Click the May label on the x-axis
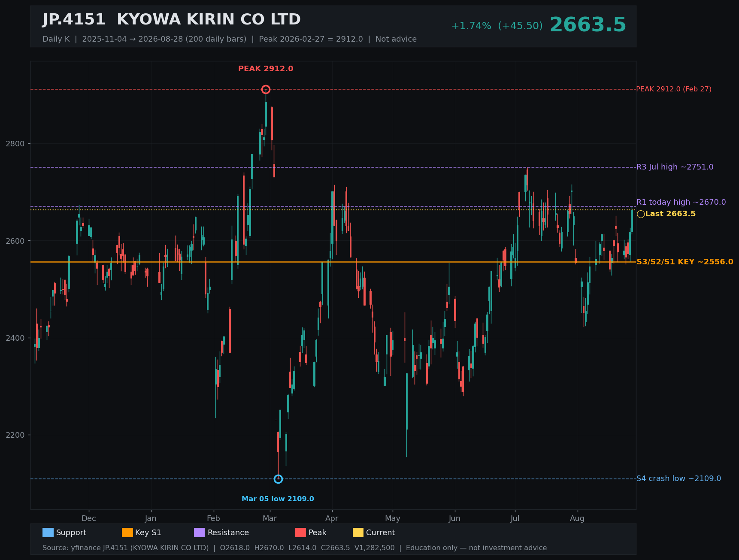Viewport: 739px width, 560px height. point(393,518)
